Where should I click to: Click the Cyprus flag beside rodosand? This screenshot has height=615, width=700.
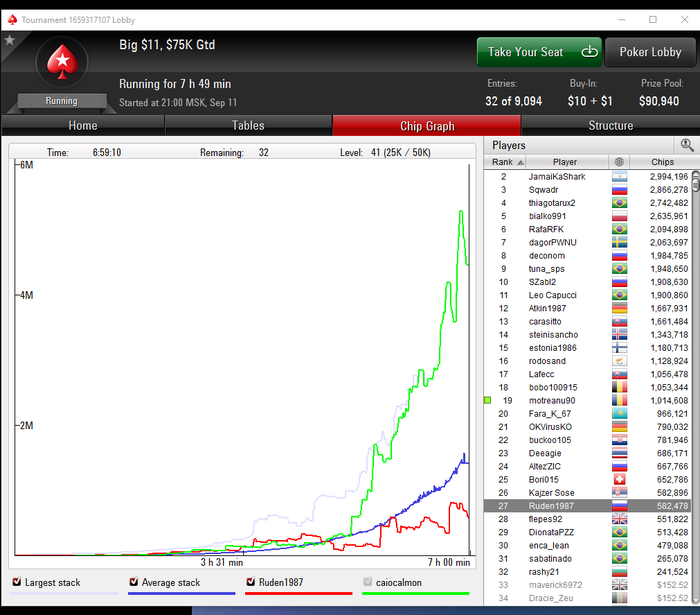coord(619,361)
